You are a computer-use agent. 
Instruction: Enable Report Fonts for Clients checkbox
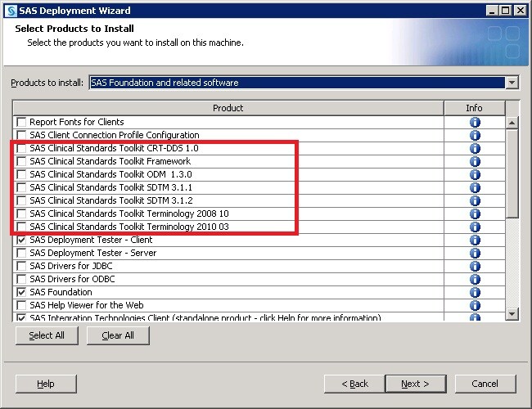click(21, 122)
